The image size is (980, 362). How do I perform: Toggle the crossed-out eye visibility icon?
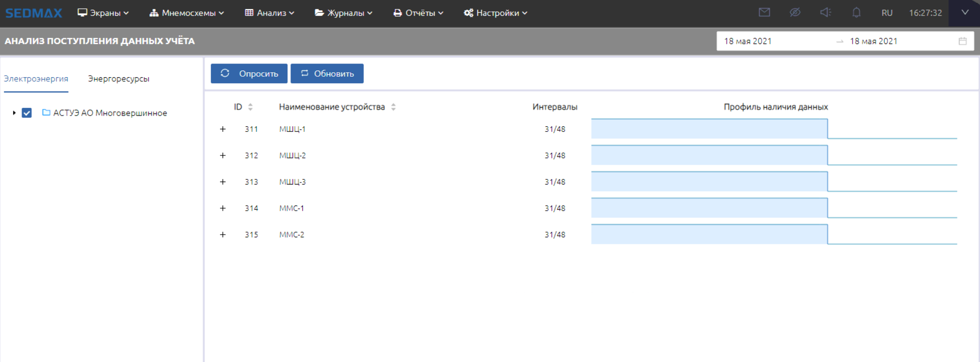tap(795, 13)
